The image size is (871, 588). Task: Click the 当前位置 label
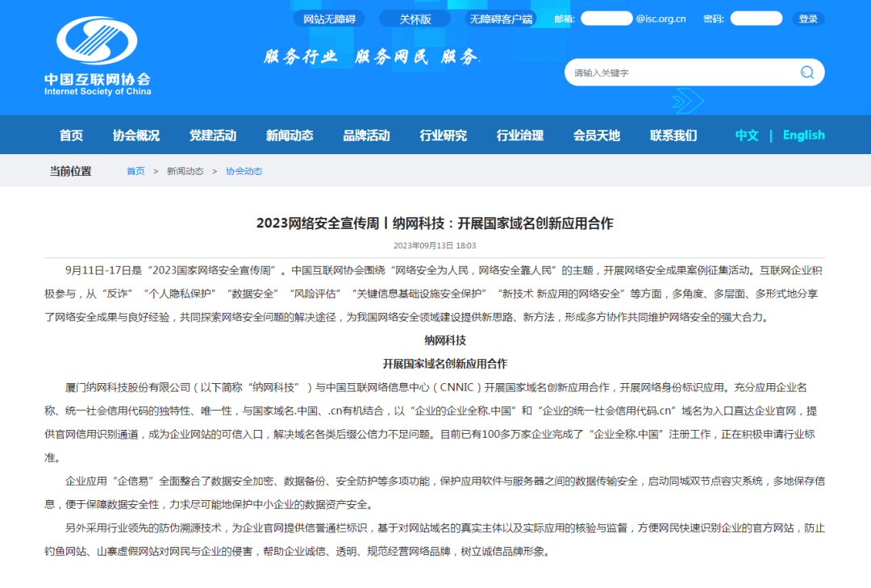click(x=70, y=171)
